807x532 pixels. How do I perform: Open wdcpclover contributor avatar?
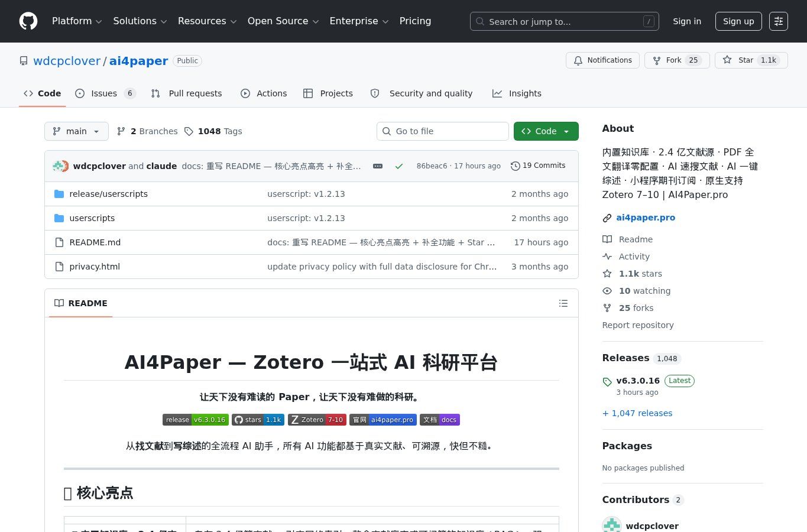click(612, 525)
